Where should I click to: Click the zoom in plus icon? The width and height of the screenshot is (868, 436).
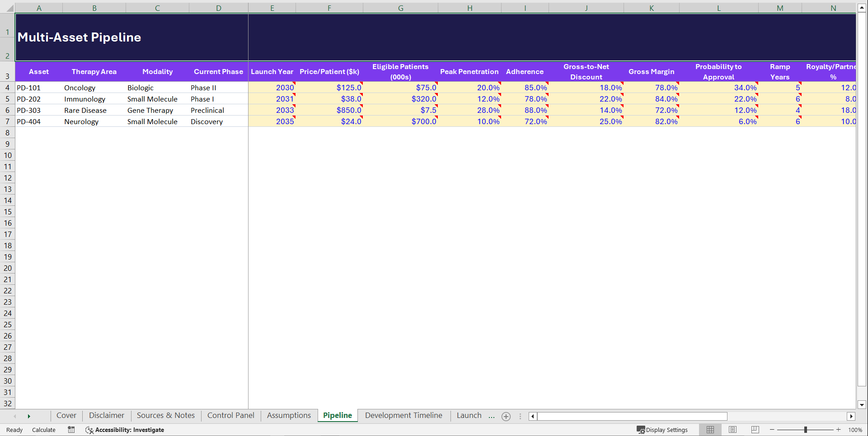point(839,430)
